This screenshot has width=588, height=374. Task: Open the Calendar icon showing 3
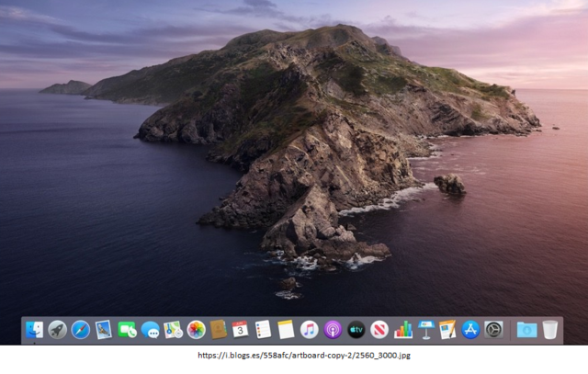[x=240, y=329]
